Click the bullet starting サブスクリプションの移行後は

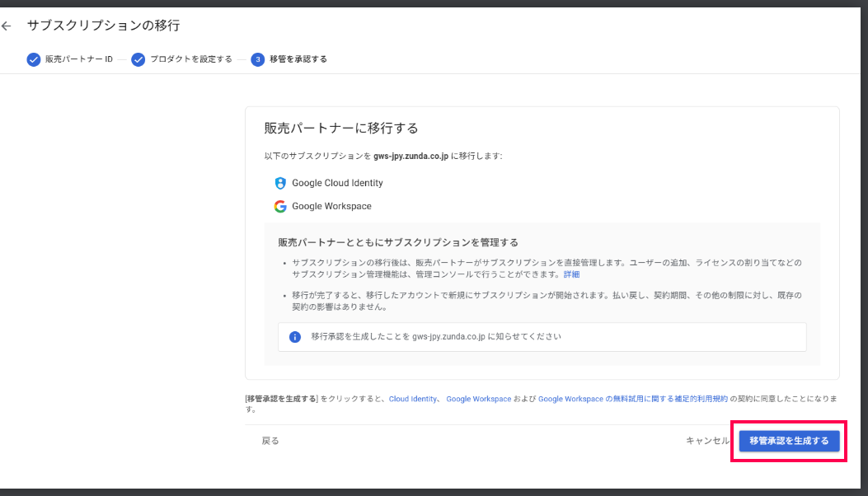(547, 269)
